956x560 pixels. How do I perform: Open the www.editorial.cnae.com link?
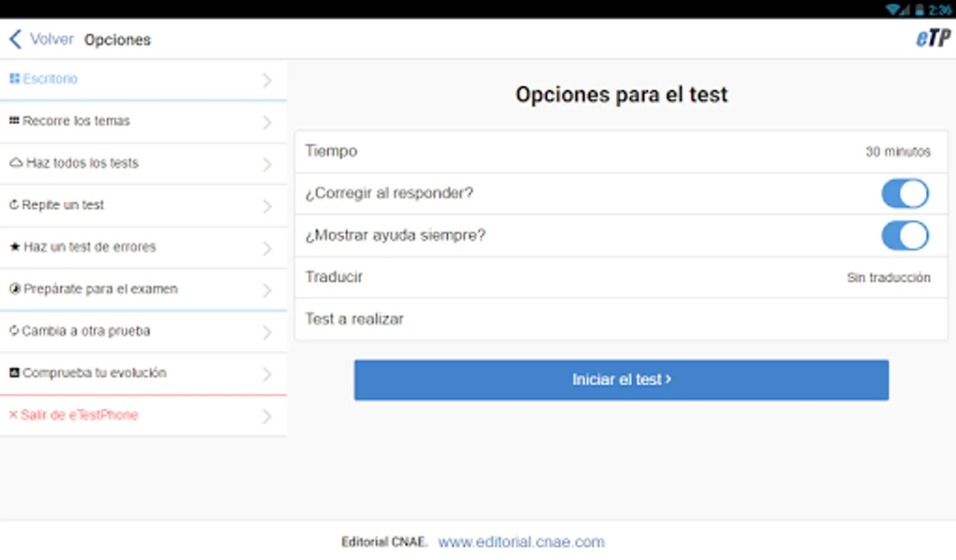[x=521, y=541]
